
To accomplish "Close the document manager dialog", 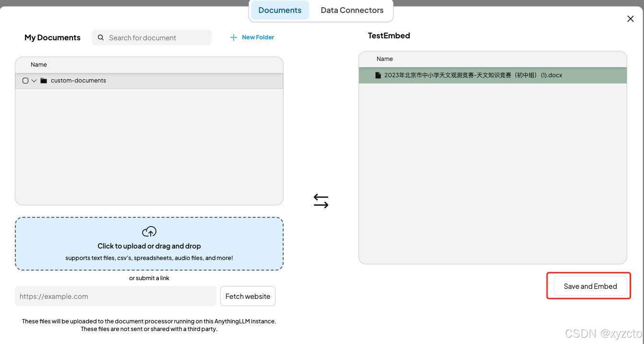I will point(631,19).
